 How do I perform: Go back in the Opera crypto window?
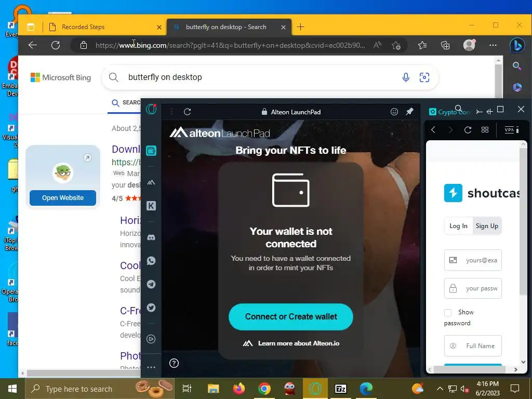click(x=433, y=129)
